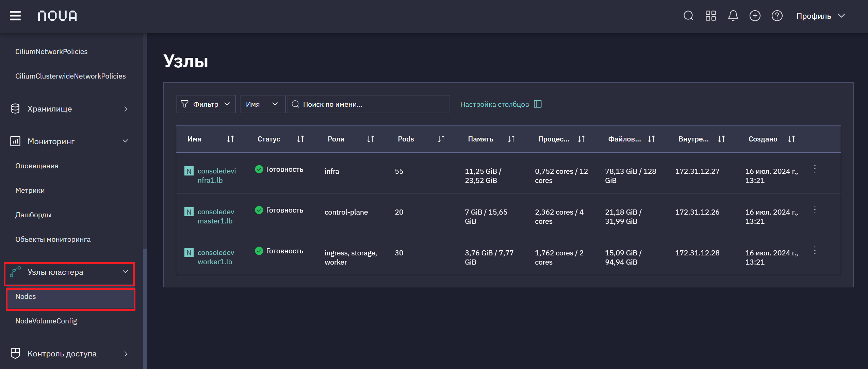
Task: Click the search magnifier icon in header
Action: 688,16
